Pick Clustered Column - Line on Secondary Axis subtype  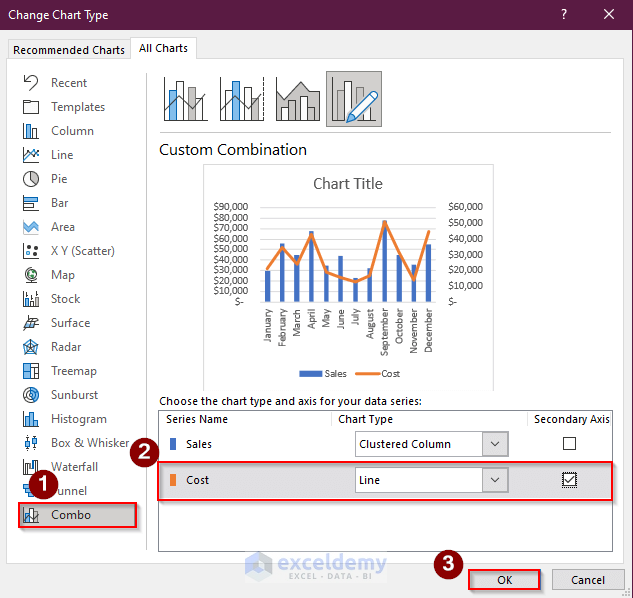click(242, 99)
